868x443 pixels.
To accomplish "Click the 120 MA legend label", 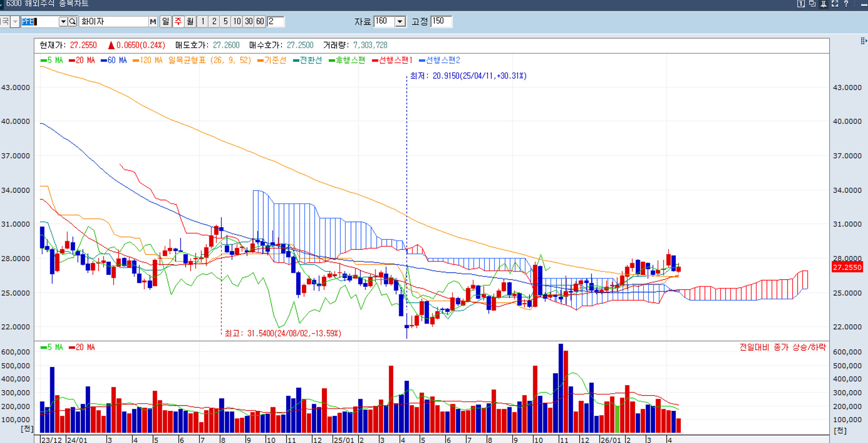I will (151, 60).
